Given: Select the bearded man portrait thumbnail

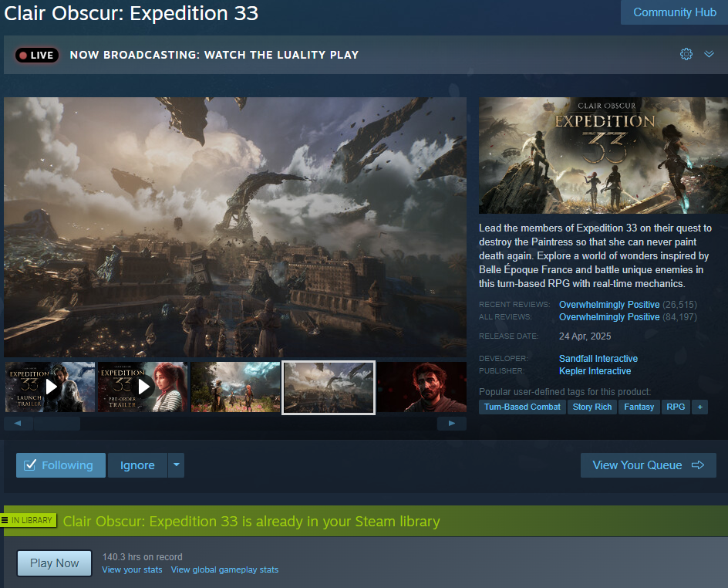Looking at the screenshot, I should click(x=422, y=387).
